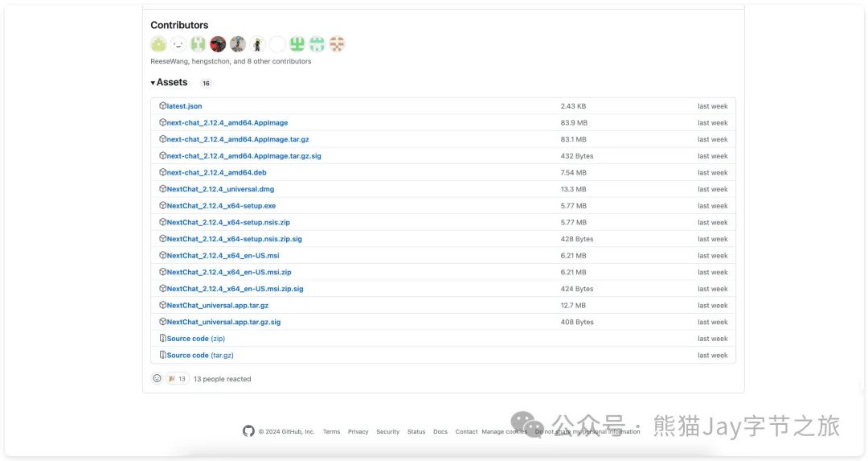868x461 pixels.
Task: Download NextChat_2.12.4_x64_en-US.msi.zip.sig
Action: (x=235, y=290)
